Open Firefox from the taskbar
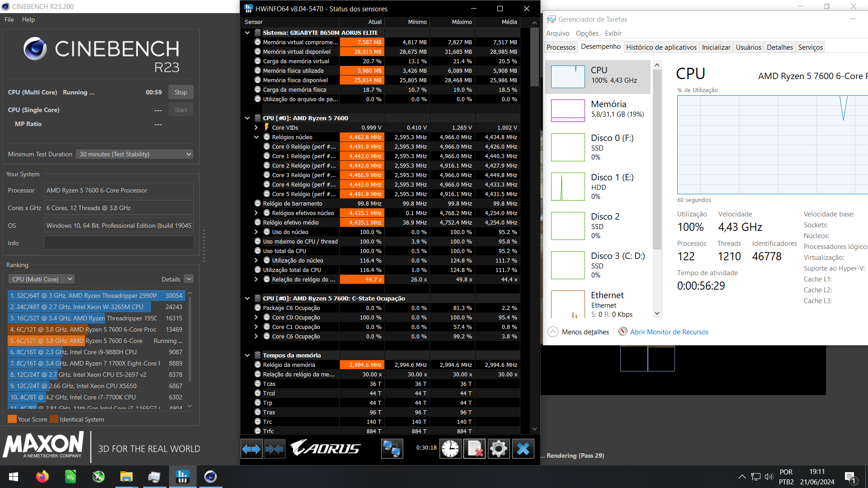The image size is (868, 488). [42, 477]
